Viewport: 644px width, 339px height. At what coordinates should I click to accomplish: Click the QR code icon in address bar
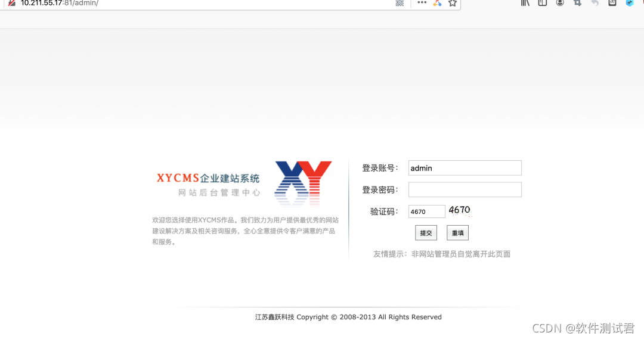(400, 3)
